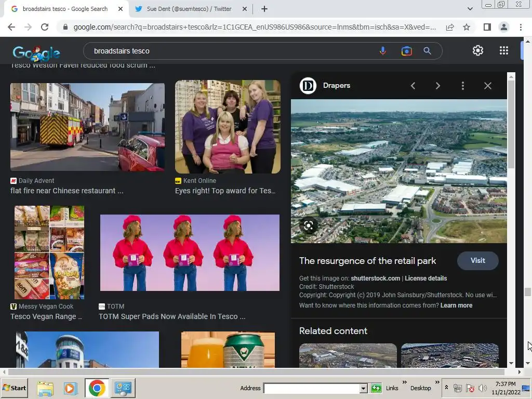Open File Explorer from the taskbar
The width and height of the screenshot is (532, 399).
point(45,388)
